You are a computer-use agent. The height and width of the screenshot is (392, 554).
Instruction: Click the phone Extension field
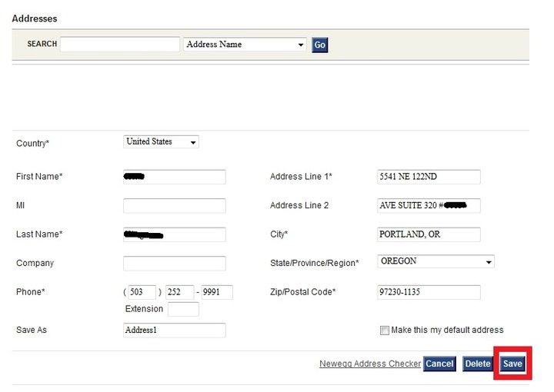click(x=183, y=309)
